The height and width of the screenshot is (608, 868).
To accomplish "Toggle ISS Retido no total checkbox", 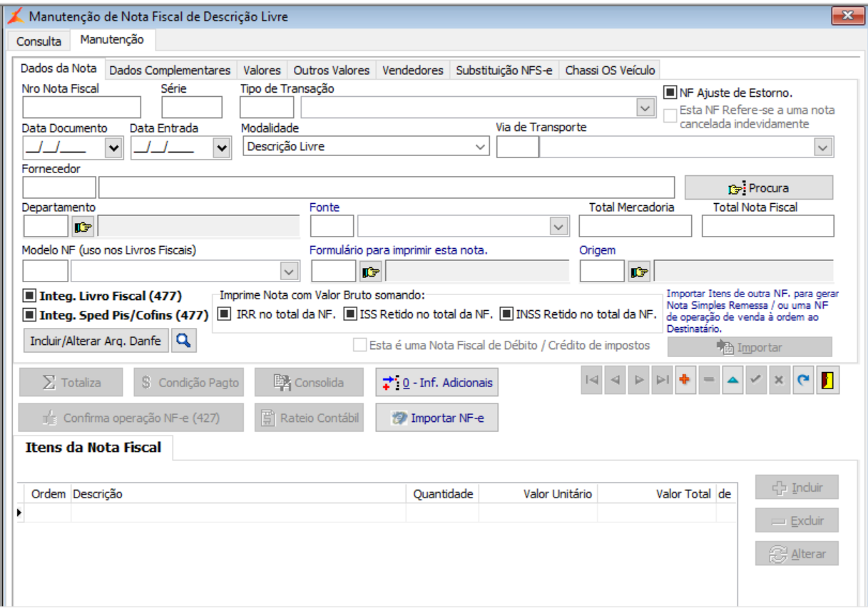I will click(x=351, y=314).
